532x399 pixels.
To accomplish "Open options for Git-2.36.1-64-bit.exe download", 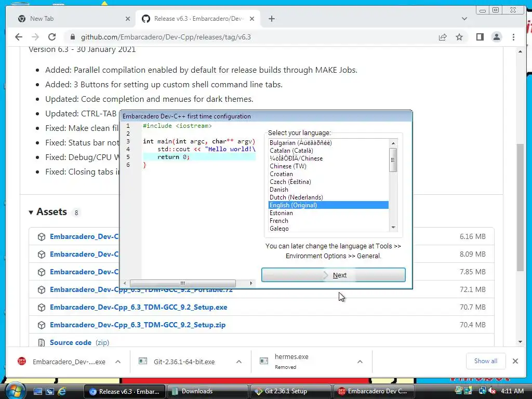I will (x=239, y=362).
